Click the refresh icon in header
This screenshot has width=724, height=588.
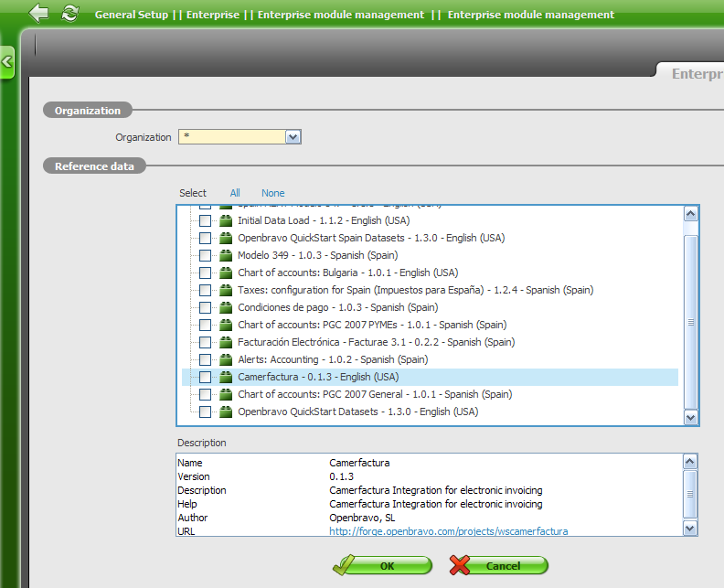click(x=69, y=14)
